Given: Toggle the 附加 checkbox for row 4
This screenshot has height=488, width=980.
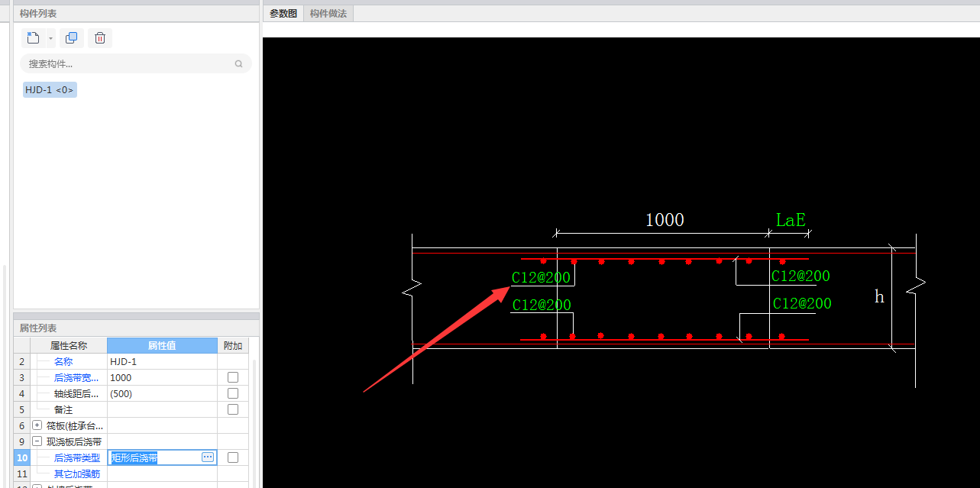Looking at the screenshot, I should point(233,393).
